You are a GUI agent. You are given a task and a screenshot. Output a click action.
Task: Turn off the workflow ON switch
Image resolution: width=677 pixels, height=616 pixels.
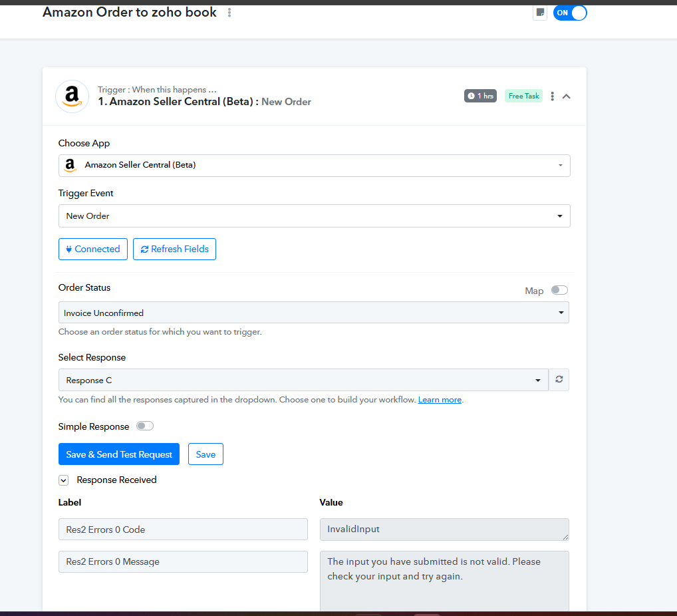point(570,13)
